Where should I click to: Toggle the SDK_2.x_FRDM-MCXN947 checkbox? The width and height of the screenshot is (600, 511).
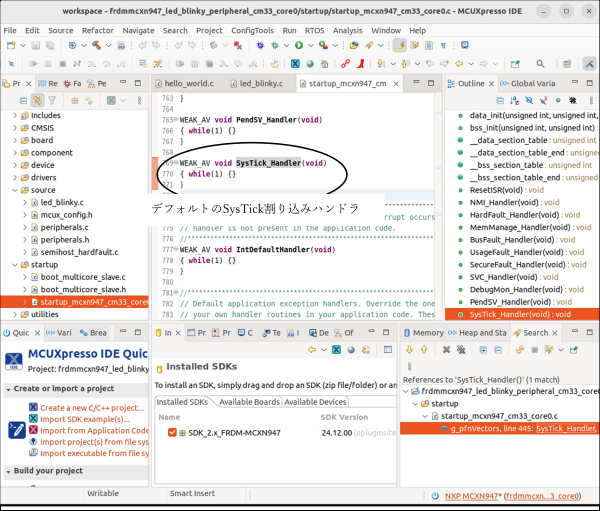coord(172,432)
